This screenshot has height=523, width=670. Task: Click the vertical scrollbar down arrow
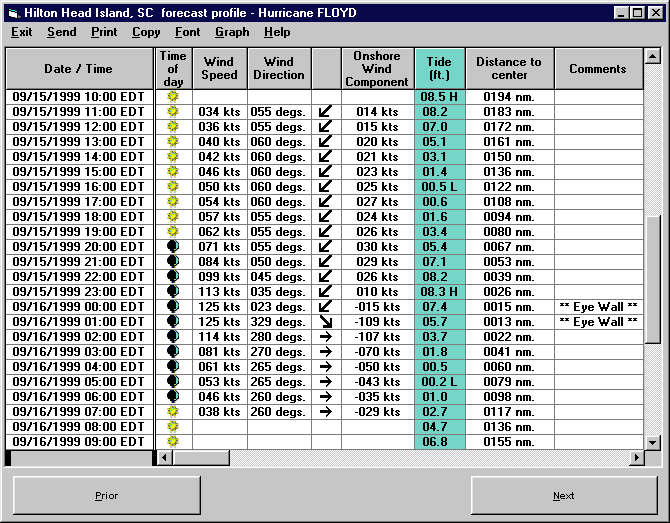tap(653, 442)
